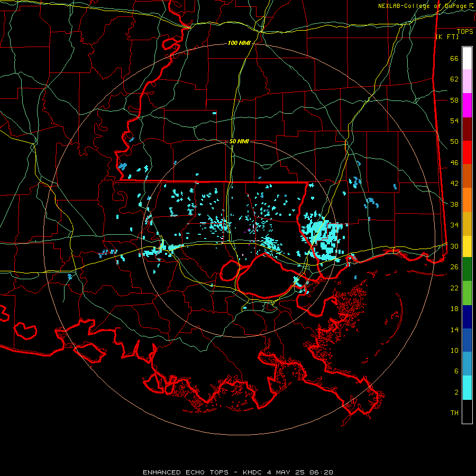Click the TH legend label
This screenshot has height=476, width=476.
click(x=454, y=413)
